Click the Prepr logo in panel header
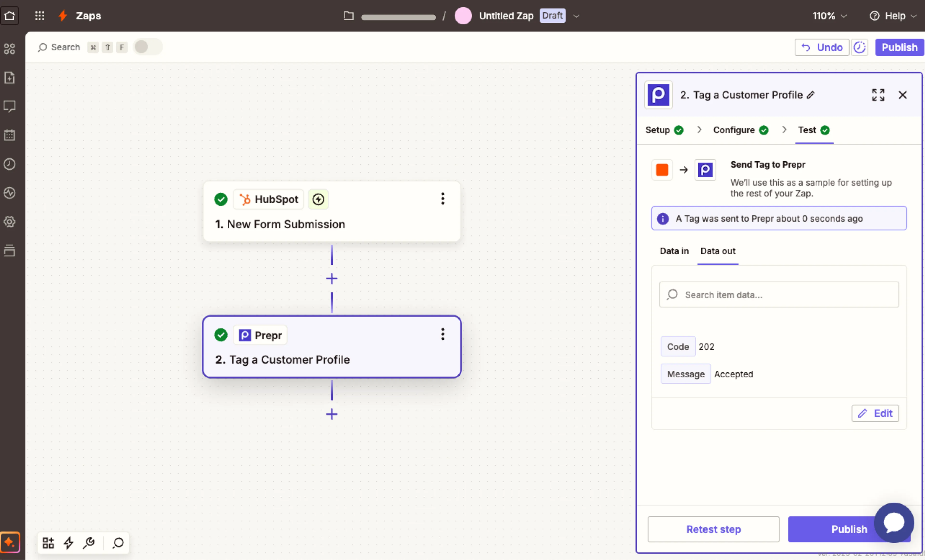925x560 pixels. tap(659, 95)
